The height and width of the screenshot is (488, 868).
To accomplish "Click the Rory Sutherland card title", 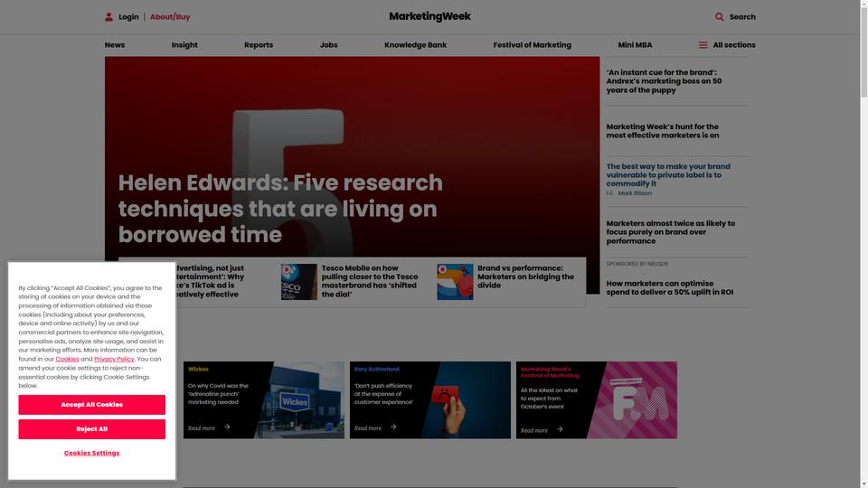I will pyautogui.click(x=376, y=369).
